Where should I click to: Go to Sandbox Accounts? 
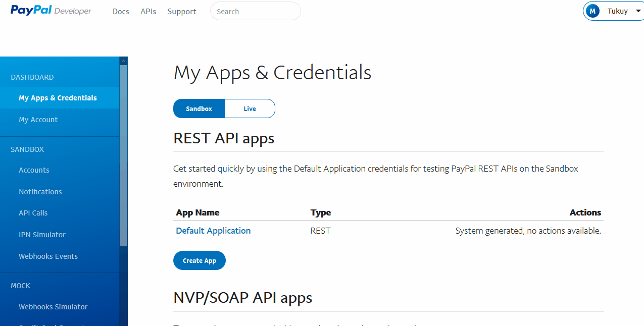[x=34, y=170]
